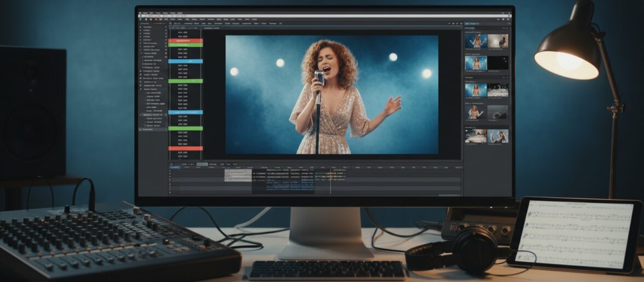The width and height of the screenshot is (644, 282).
Task: Select the thumbnail of singer with both arms raised
Action: coord(476,41)
